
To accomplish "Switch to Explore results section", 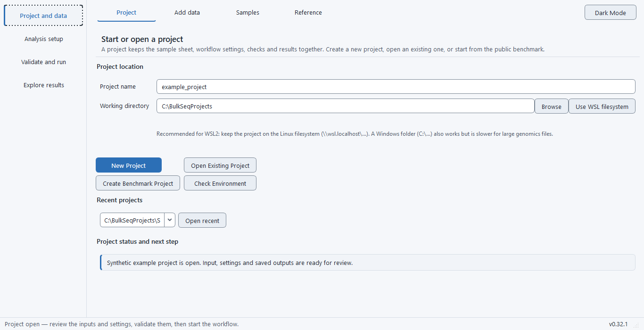I will 43,85.
